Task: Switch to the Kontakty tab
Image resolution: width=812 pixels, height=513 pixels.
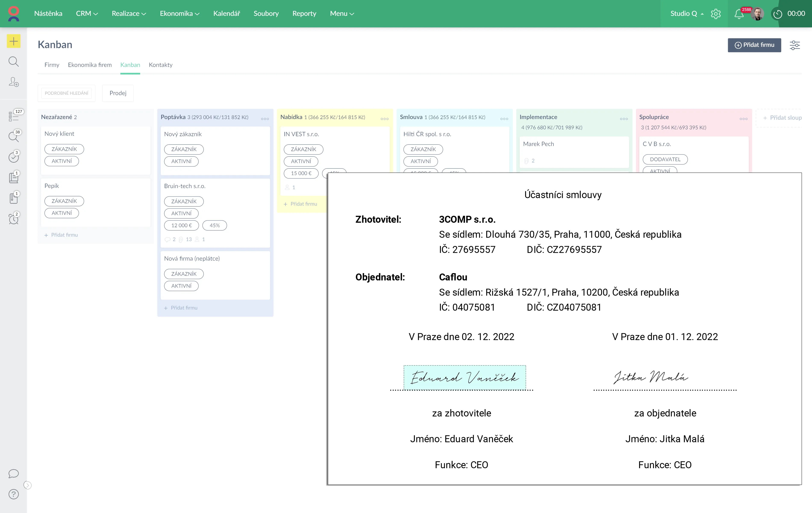Action: (x=160, y=65)
